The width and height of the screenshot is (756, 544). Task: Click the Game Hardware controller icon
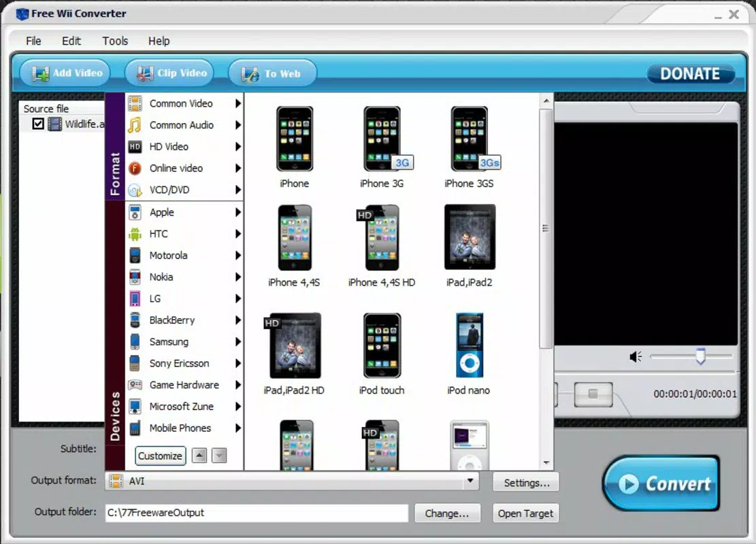point(135,385)
